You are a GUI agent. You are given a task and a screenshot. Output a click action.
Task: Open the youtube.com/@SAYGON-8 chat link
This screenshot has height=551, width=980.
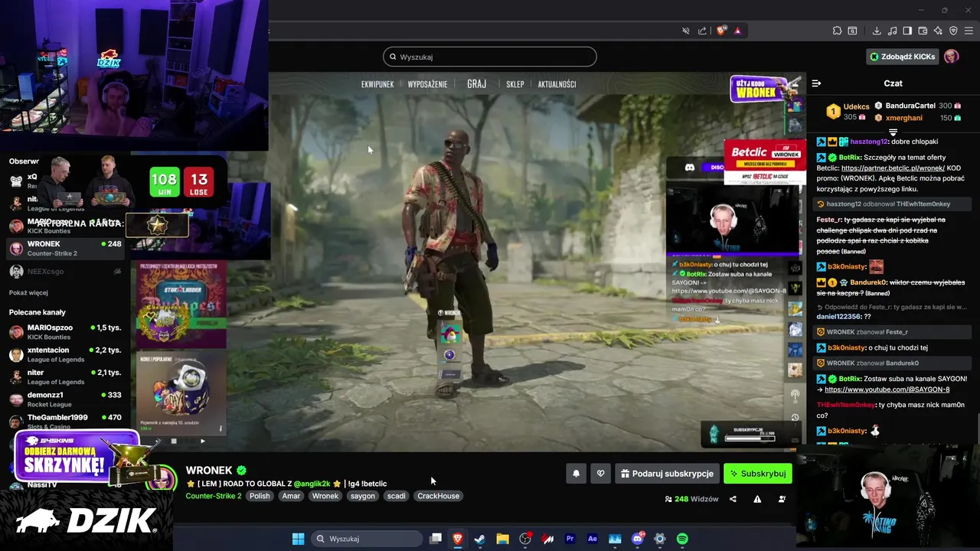tap(887, 390)
